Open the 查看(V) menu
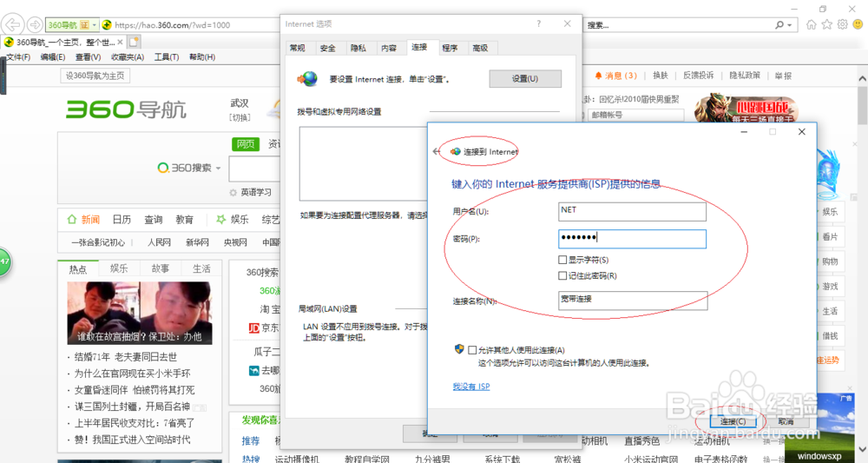Image resolution: width=868 pixels, height=463 pixels. click(88, 57)
